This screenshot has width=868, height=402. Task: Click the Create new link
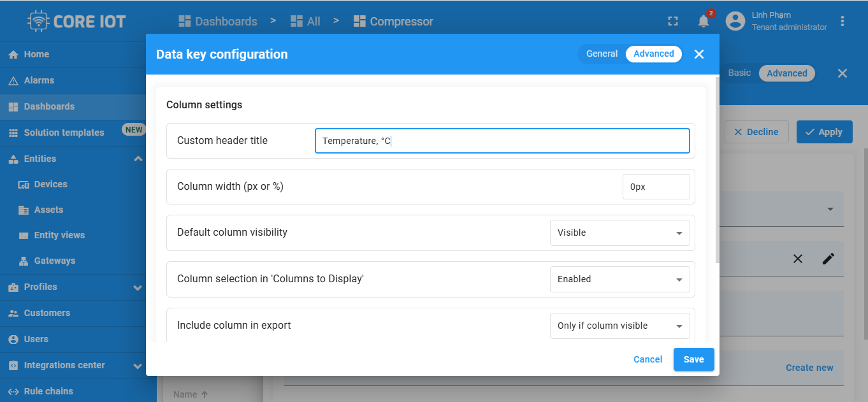coord(809,368)
